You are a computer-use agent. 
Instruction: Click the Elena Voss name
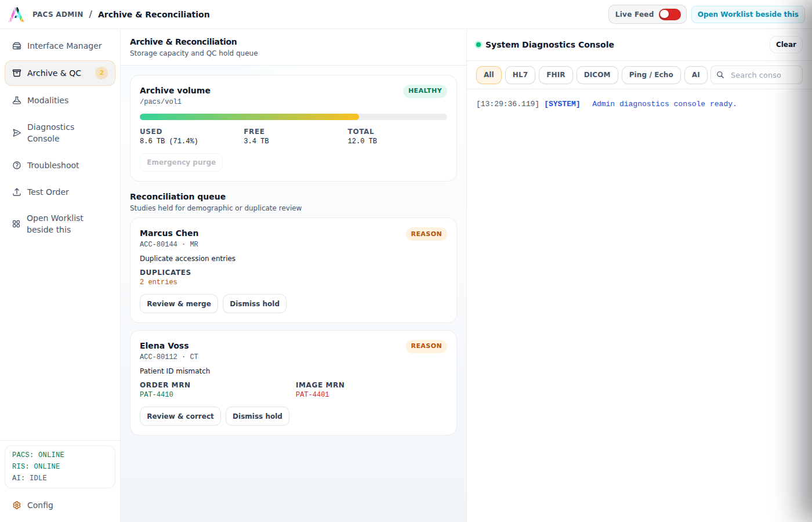coord(164,346)
